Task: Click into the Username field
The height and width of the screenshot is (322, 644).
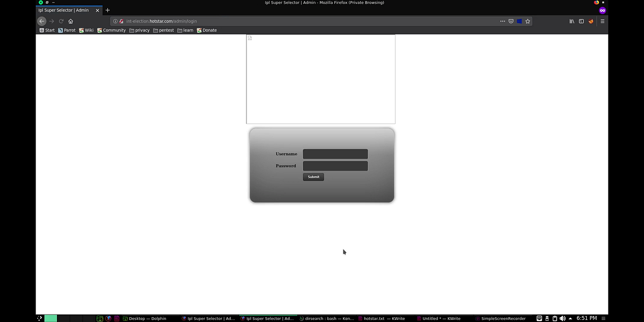Action: (x=335, y=154)
